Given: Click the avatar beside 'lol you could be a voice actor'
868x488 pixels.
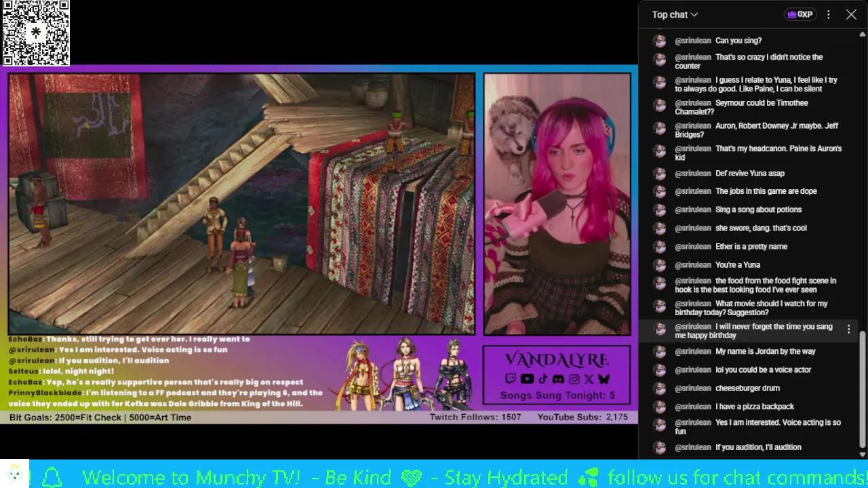Looking at the screenshot, I should click(x=659, y=370).
